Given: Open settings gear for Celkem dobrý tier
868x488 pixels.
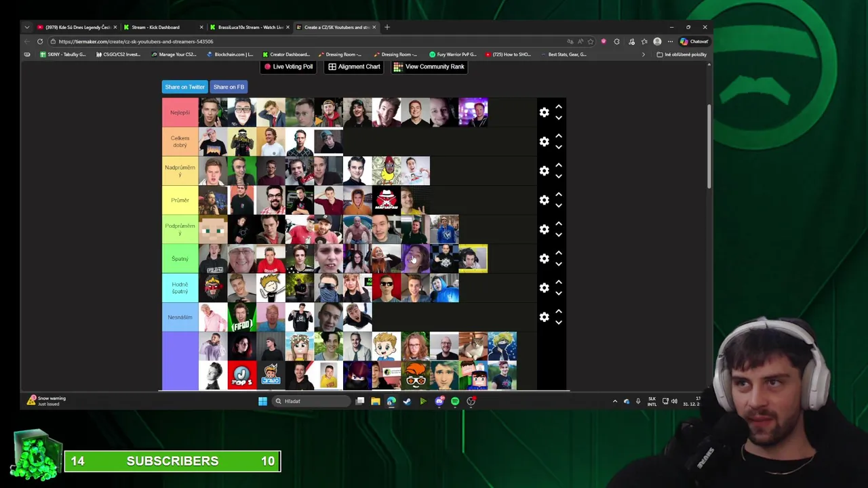Looking at the screenshot, I should pyautogui.click(x=544, y=142).
